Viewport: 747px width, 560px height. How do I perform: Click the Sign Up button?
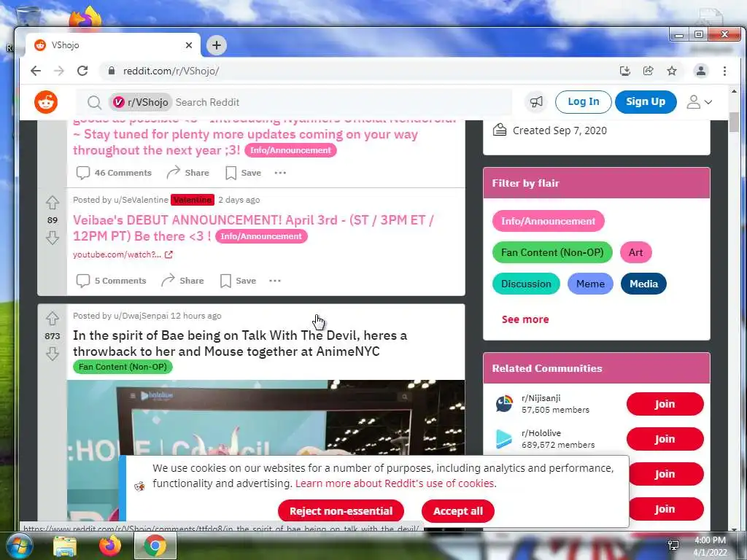coord(646,102)
